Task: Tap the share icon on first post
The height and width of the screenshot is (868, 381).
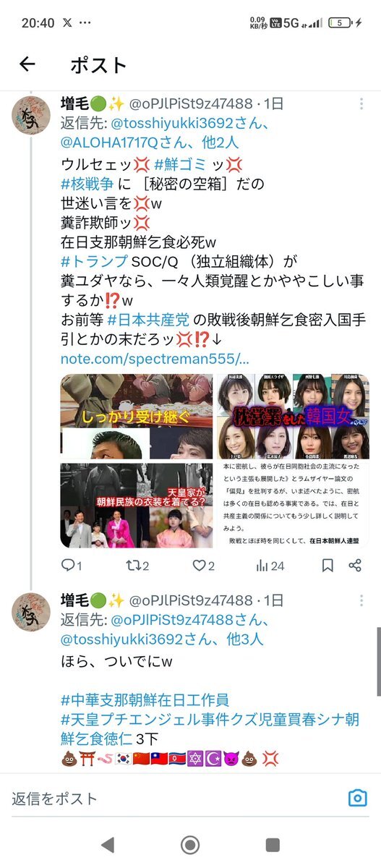Action: tap(354, 566)
